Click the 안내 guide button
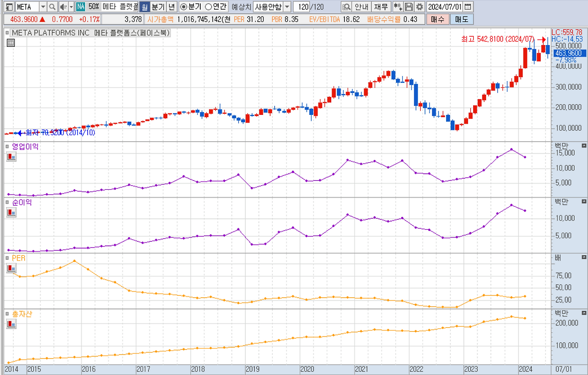This screenshot has height=375, width=588. 362,7
